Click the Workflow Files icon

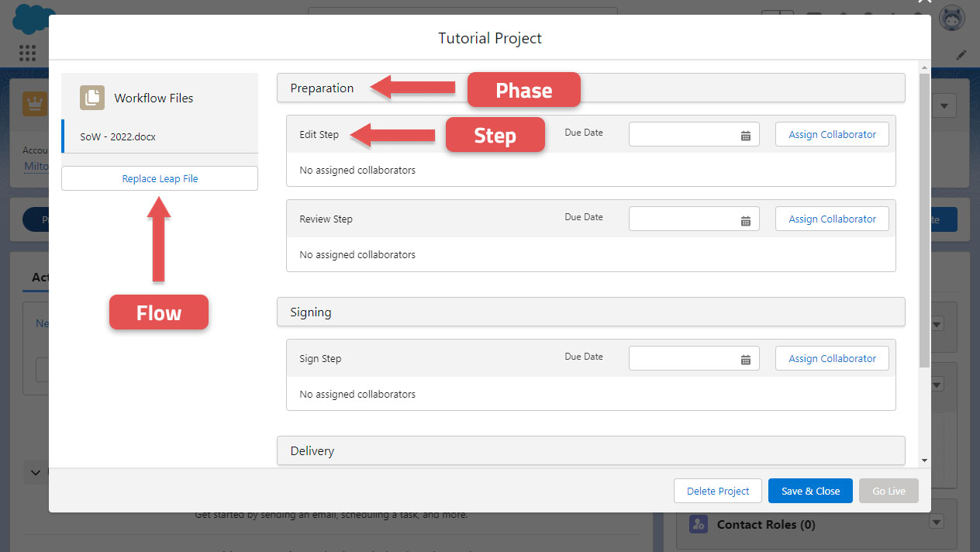pyautogui.click(x=91, y=98)
